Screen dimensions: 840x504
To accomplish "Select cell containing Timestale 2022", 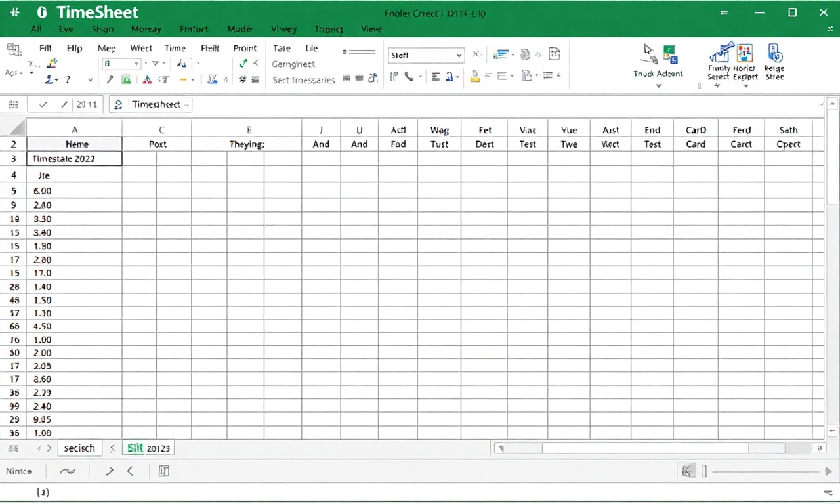I will pos(74,158).
